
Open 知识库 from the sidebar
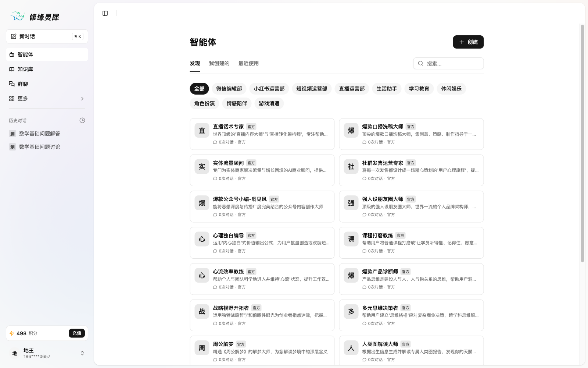47,69
